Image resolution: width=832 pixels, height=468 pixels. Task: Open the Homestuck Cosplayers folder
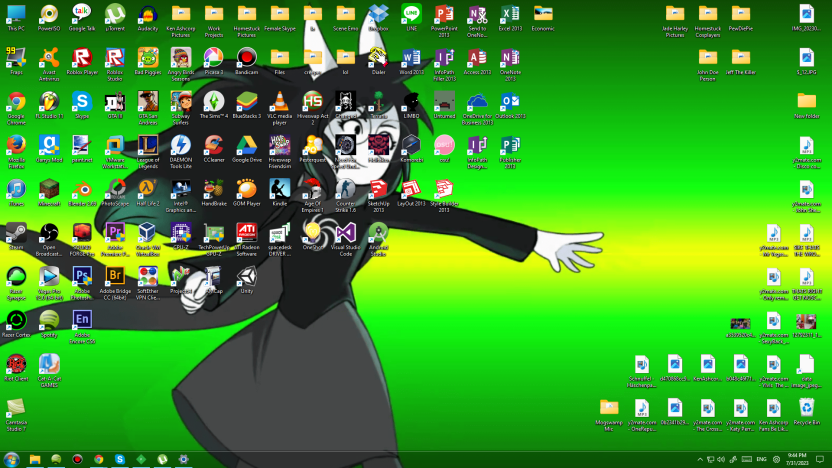tap(708, 14)
